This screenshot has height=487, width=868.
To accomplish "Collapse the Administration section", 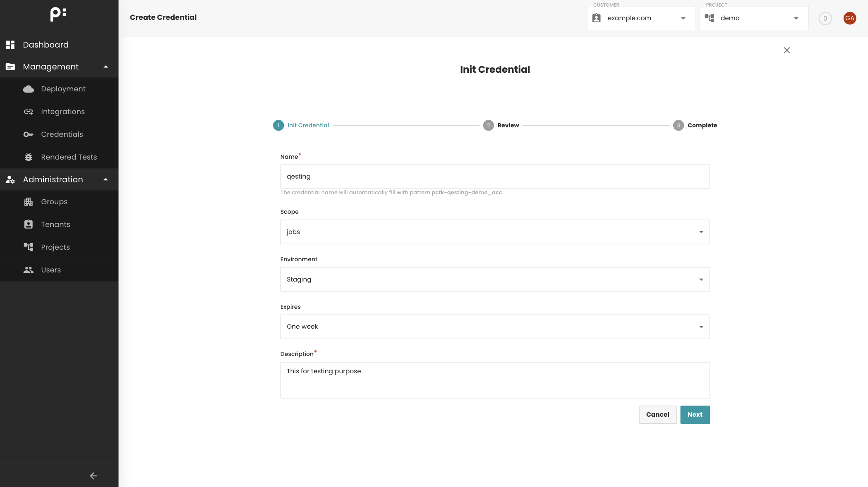I will 106,179.
